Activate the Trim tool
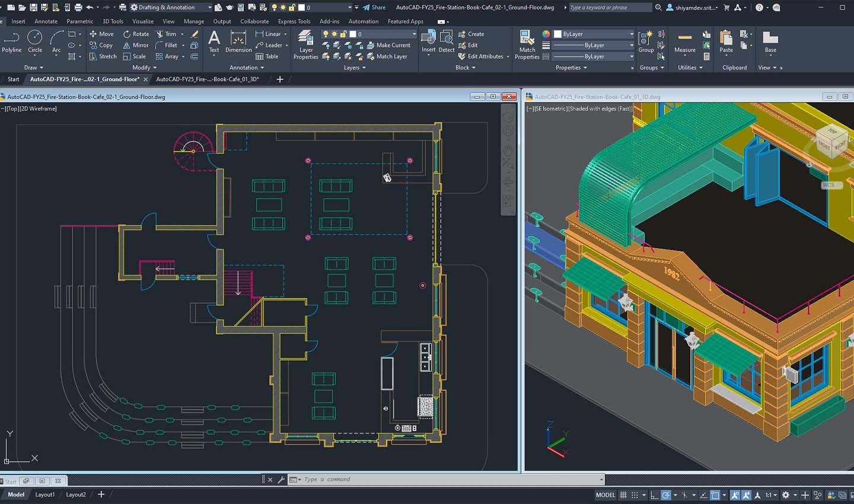Screen dimensions: 854x504 [x=165, y=34]
